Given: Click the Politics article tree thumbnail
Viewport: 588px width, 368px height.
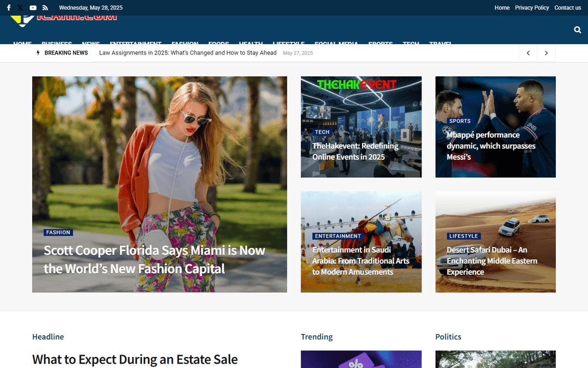Looking at the screenshot, I should (x=495, y=359).
